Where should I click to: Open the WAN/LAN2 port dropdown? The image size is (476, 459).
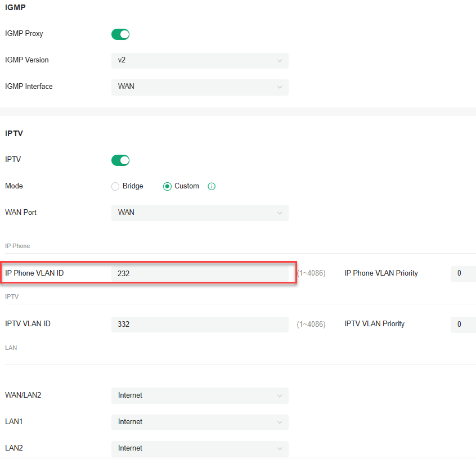click(200, 395)
